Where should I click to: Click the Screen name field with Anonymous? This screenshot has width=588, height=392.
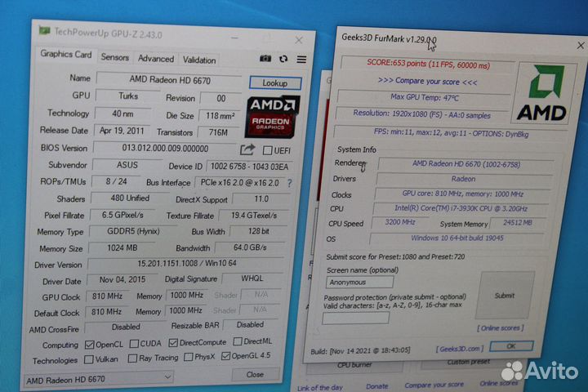pos(360,282)
